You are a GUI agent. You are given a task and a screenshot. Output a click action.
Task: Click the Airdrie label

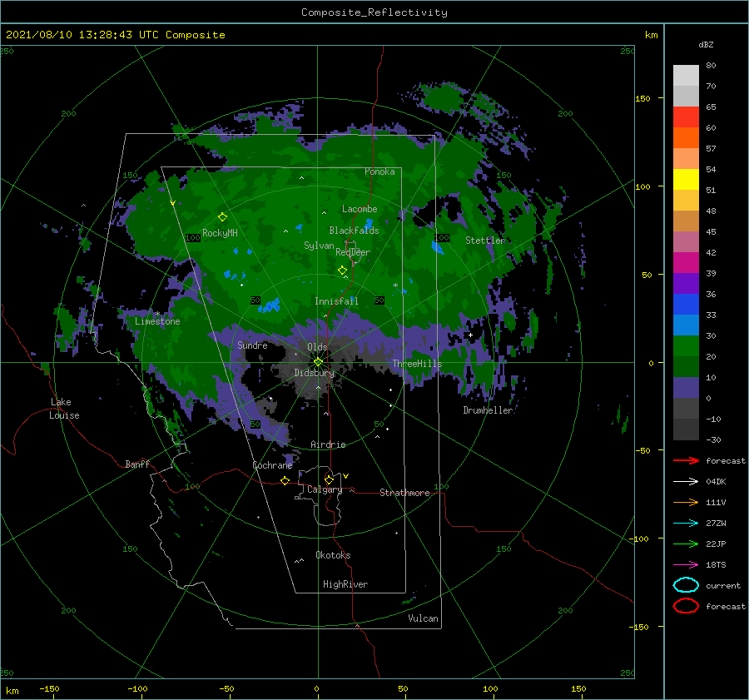tap(328, 444)
